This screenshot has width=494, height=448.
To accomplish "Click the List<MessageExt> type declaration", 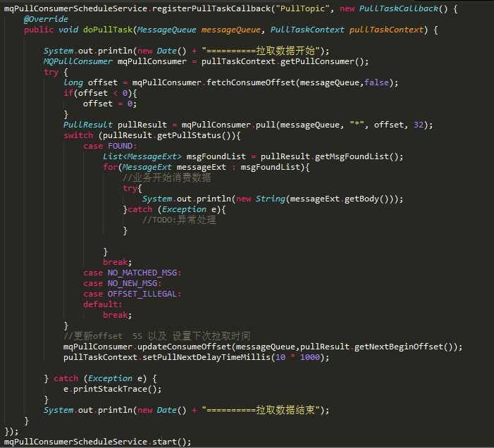I will click(x=142, y=156).
